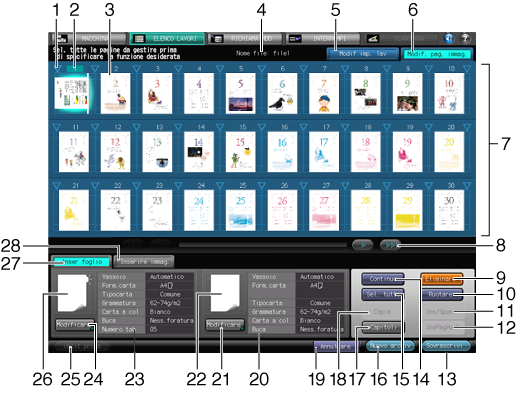The height and width of the screenshot is (394, 516).
Task: Select the page 20 thumbnail
Action: 449,152
